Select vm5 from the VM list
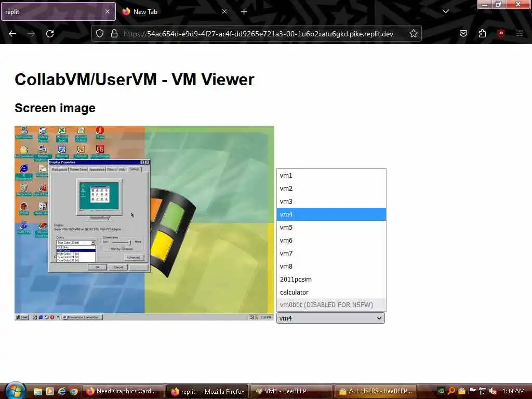Viewport: 532px width, 399px height. tap(331, 228)
